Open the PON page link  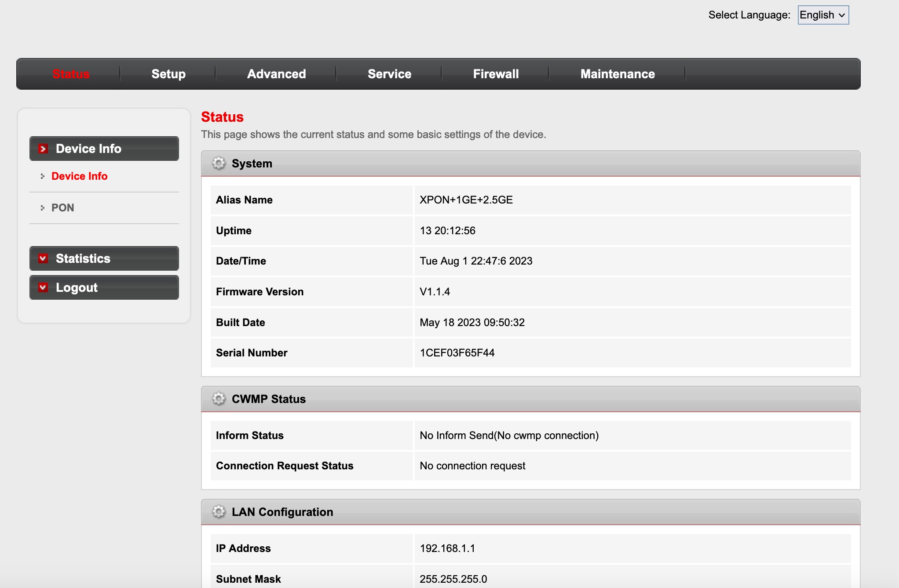click(62, 208)
